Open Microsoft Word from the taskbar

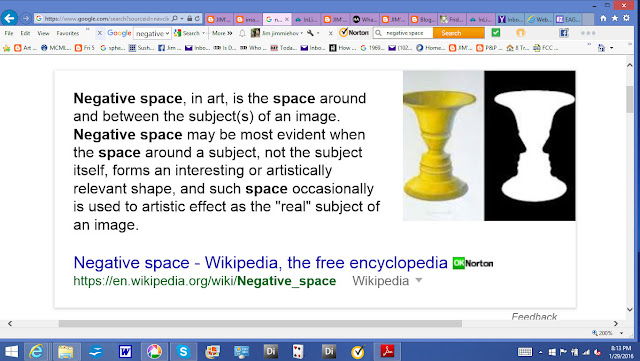(125, 351)
